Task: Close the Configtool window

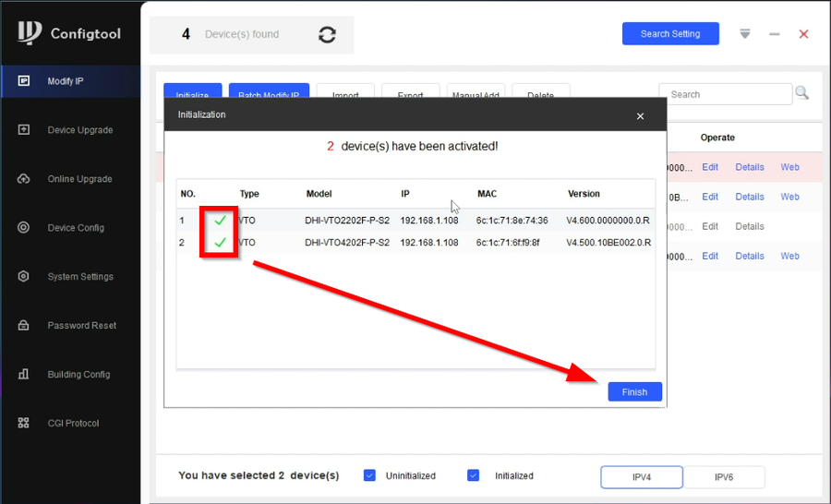Action: (x=803, y=34)
